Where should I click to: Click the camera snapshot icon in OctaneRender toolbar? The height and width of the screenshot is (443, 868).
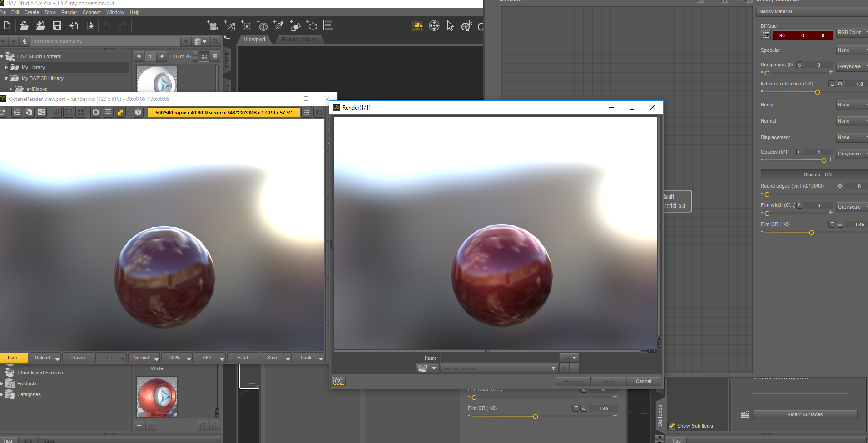[x=319, y=112]
